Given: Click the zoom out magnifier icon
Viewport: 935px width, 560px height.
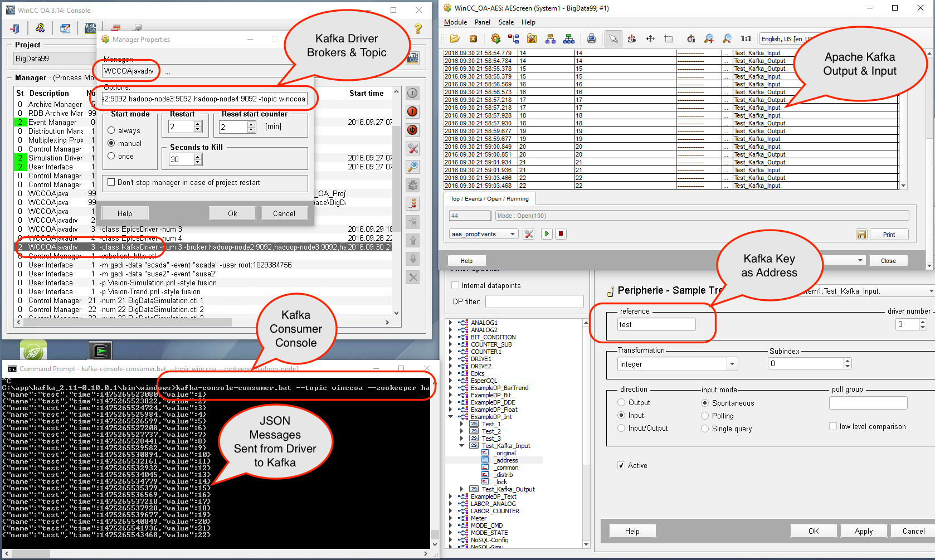Looking at the screenshot, I should pos(727,38).
